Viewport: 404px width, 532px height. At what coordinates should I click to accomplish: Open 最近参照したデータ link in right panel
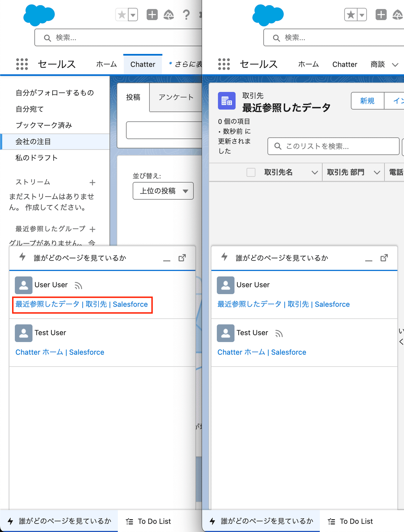coord(283,304)
